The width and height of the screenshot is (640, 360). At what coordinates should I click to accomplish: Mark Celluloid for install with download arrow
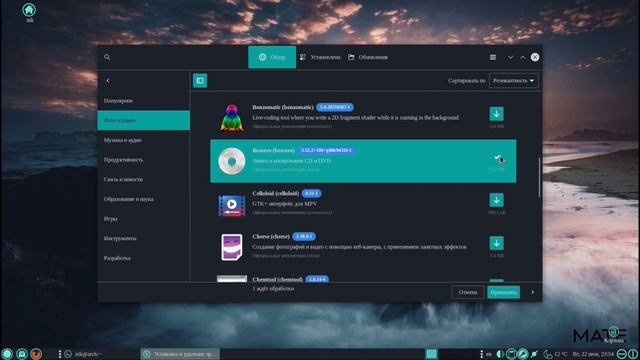(x=496, y=200)
